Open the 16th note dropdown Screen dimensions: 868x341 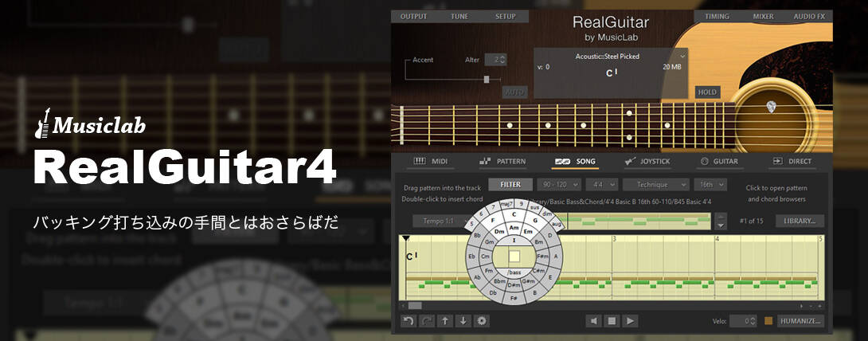710,184
